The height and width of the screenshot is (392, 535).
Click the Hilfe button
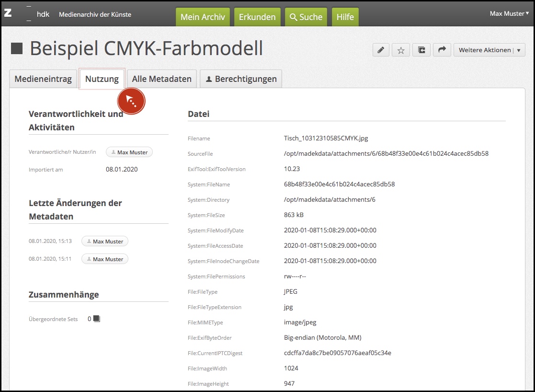(345, 17)
